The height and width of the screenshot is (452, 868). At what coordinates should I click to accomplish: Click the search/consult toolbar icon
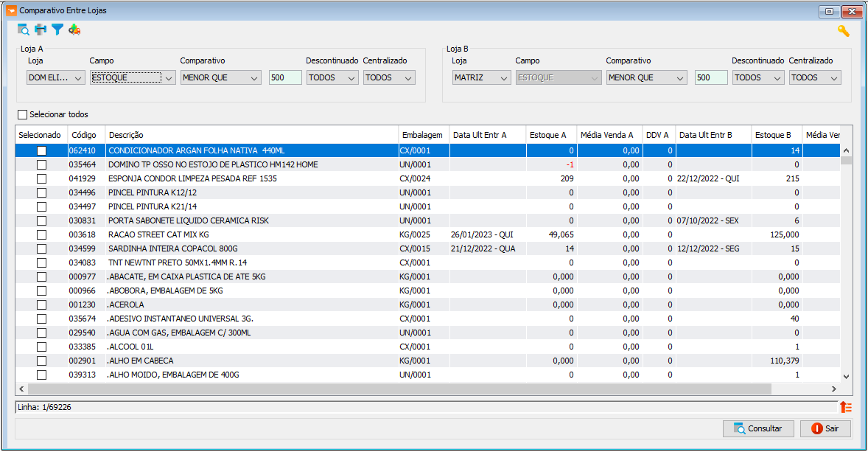point(24,29)
